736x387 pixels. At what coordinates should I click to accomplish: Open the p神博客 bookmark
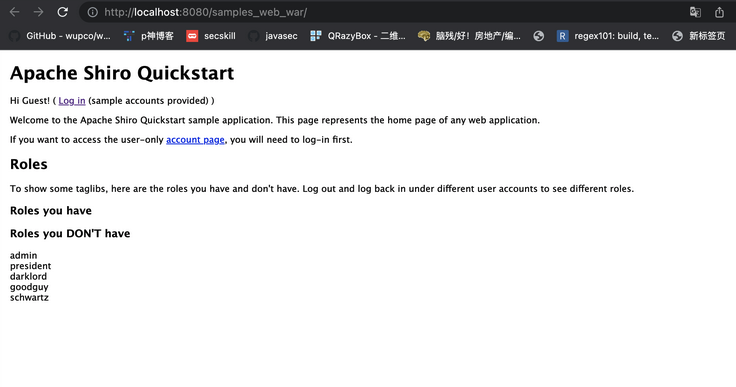pos(149,36)
